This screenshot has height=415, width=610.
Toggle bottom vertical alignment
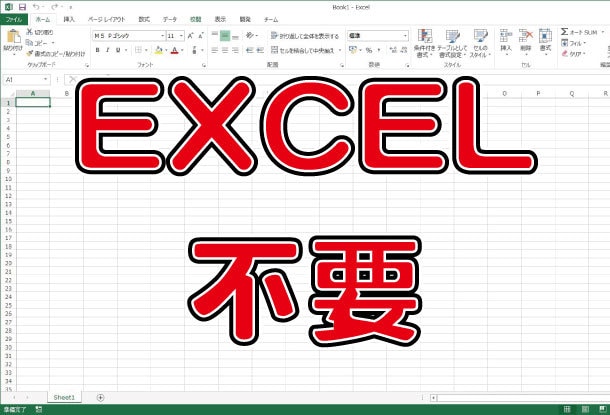point(235,36)
